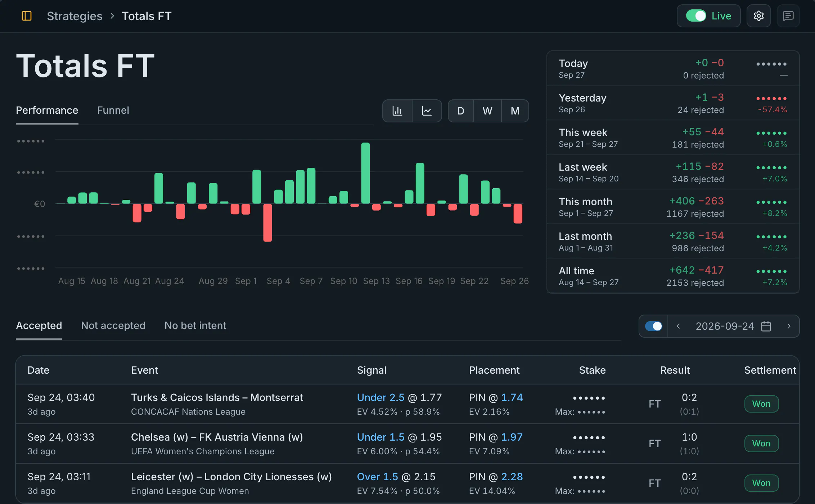Screen dimensions: 815x504
Task: Click placement odds 2.28
Action: coord(512,477)
